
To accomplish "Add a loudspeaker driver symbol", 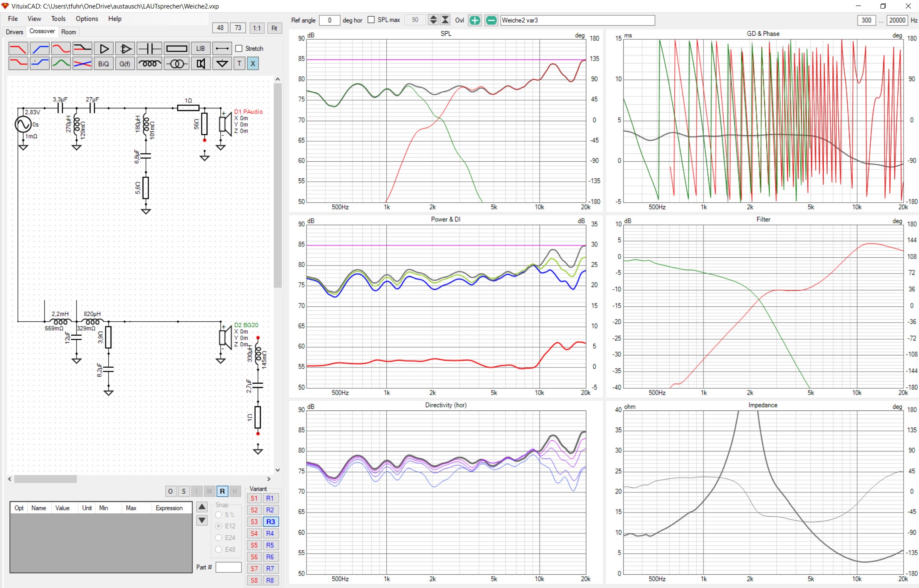I will 201,64.
